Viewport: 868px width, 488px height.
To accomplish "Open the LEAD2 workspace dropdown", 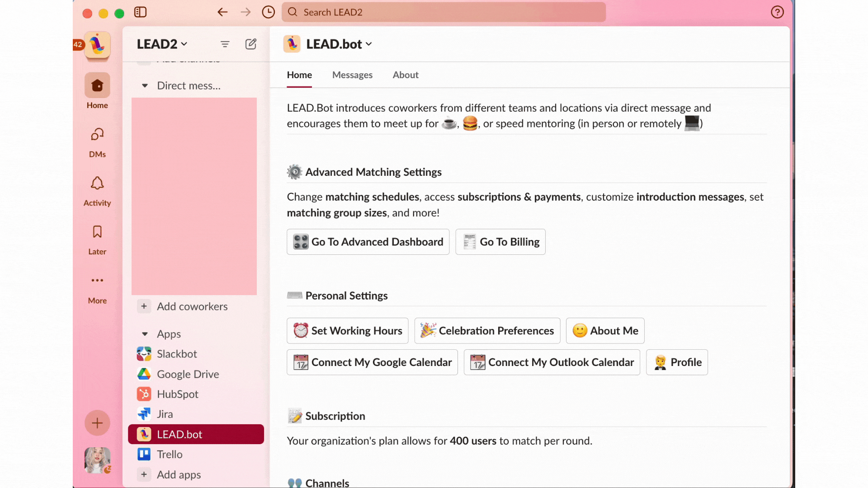I will tap(162, 44).
